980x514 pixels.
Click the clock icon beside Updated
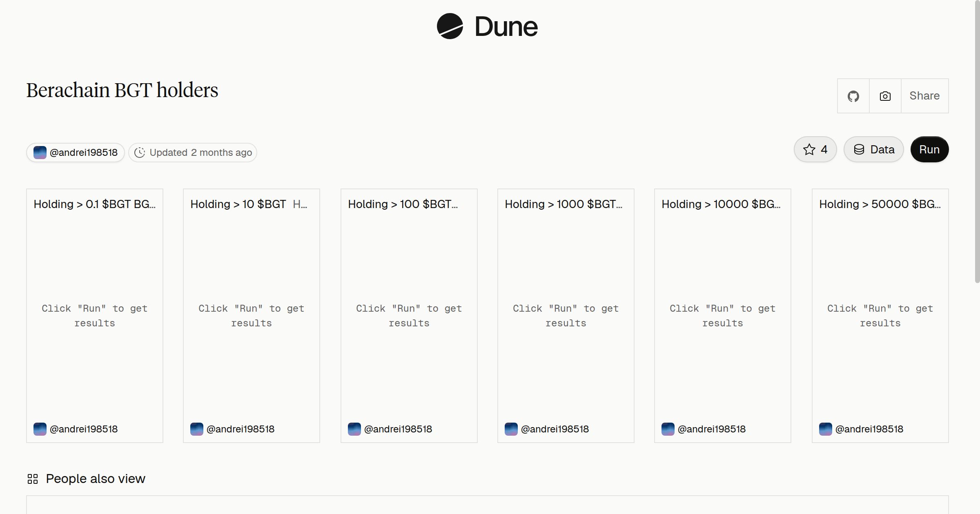tap(140, 153)
